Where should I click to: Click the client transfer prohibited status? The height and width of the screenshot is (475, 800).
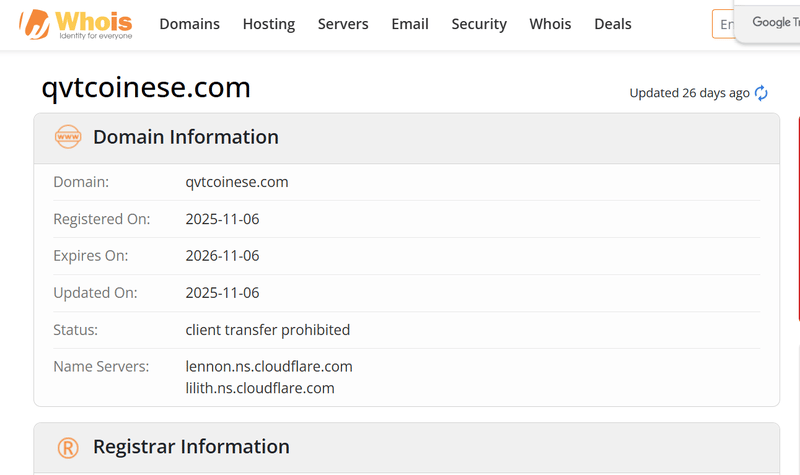click(267, 330)
